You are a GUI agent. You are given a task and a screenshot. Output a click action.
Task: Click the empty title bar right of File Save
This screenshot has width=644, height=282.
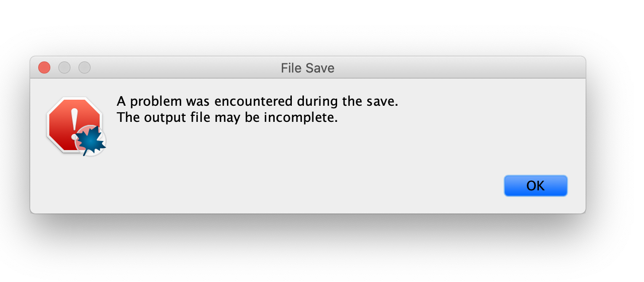point(458,67)
